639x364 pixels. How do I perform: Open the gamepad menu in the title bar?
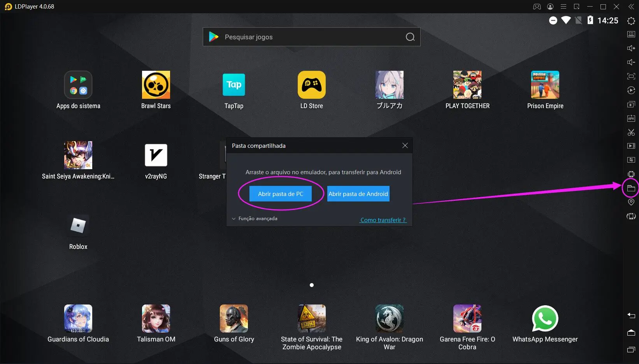[x=537, y=7]
